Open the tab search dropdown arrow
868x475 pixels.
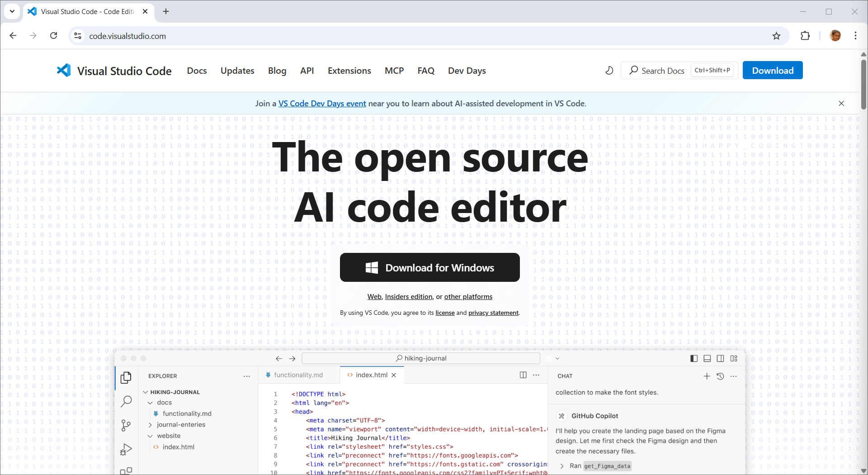point(12,11)
